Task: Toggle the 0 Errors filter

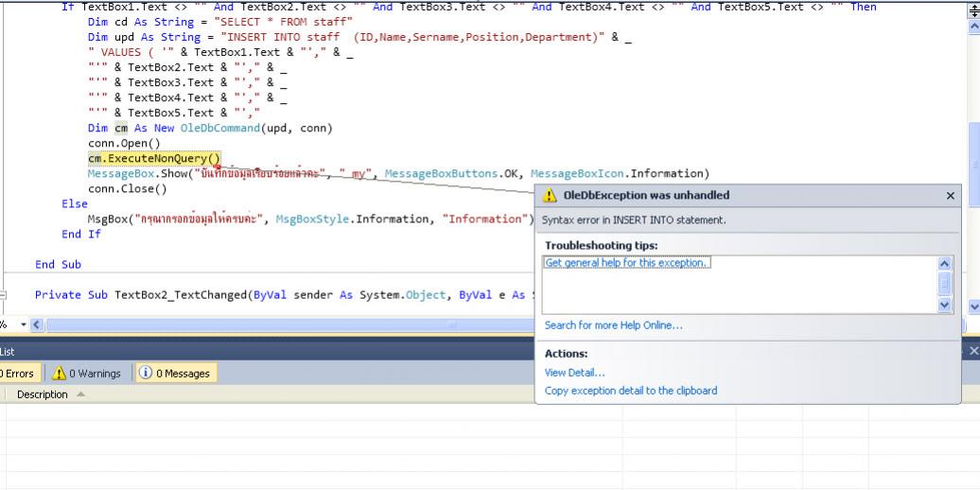Action: [x=17, y=374]
